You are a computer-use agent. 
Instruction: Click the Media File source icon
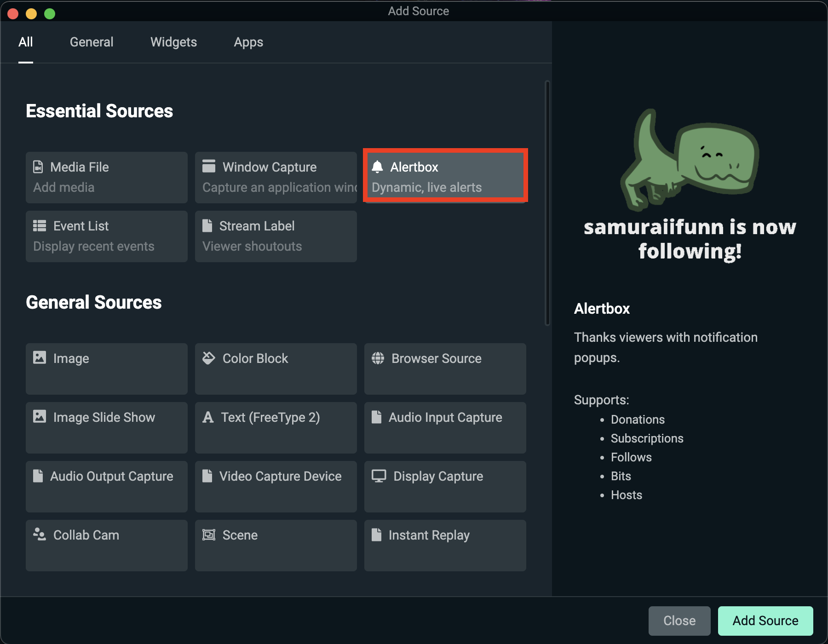click(38, 167)
